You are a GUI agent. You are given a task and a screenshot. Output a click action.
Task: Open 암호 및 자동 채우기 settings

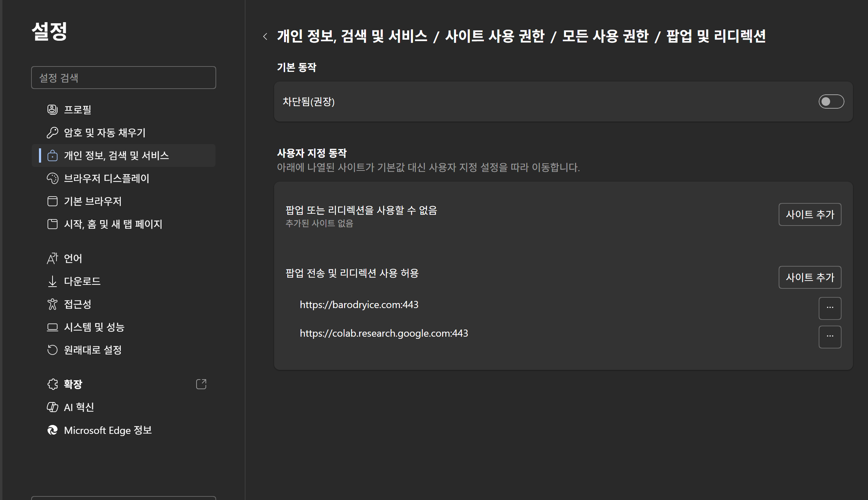pos(124,133)
